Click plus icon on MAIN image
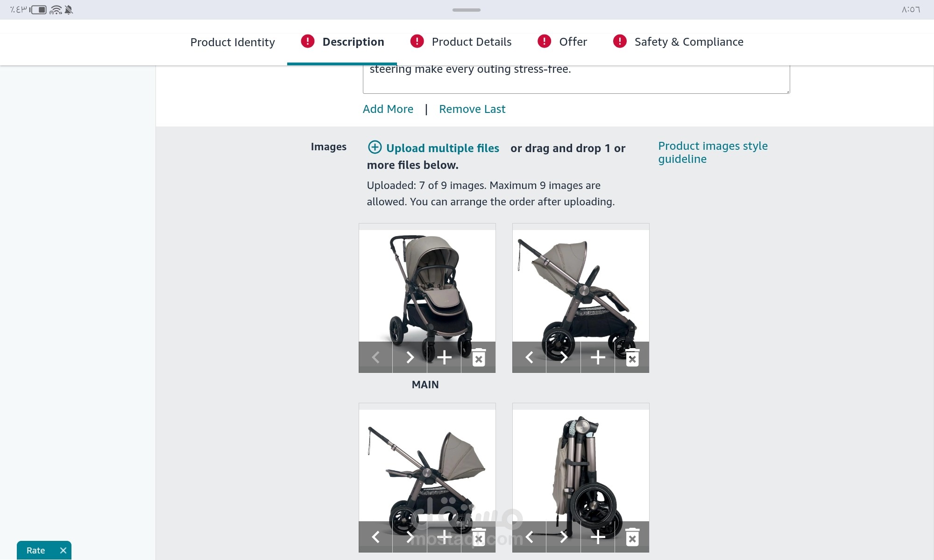The height and width of the screenshot is (560, 934). click(444, 357)
